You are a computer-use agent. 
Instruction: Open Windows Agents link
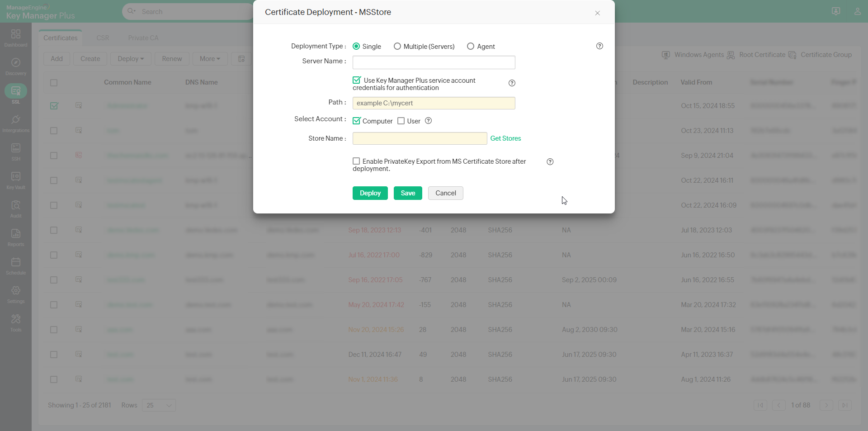coord(693,55)
